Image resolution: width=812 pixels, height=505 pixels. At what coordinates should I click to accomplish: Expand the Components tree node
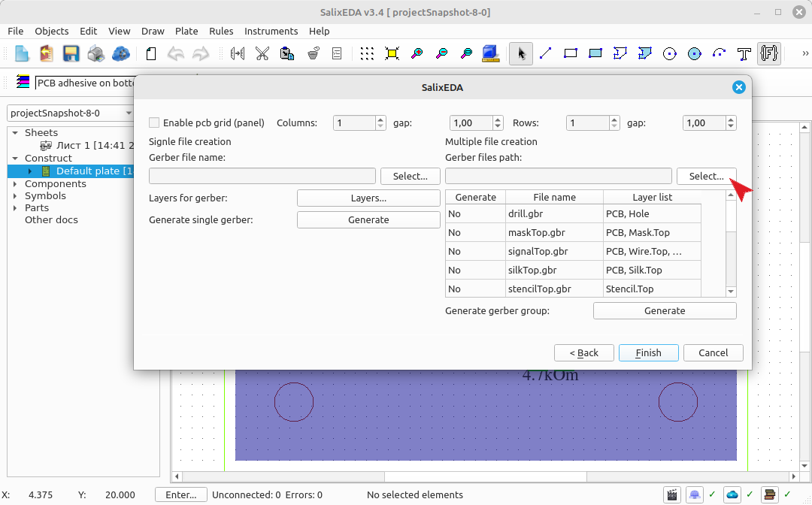15,183
